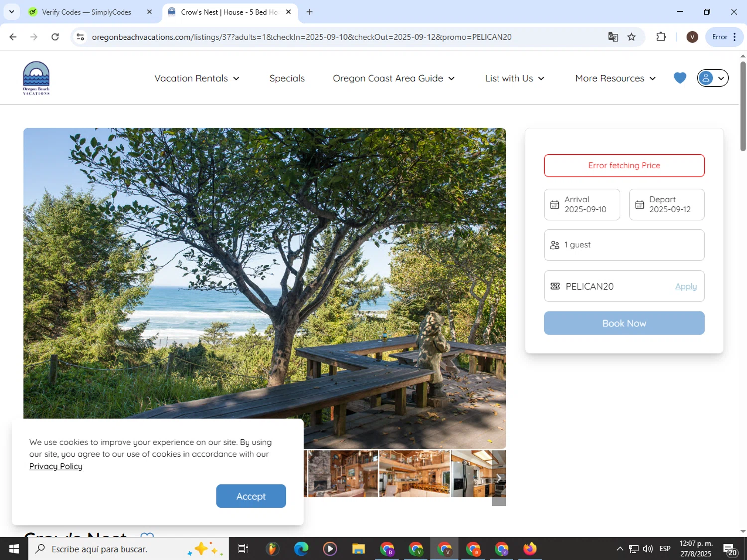Image resolution: width=747 pixels, height=560 pixels.
Task: Open the Privacy Policy link
Action: [56, 466]
